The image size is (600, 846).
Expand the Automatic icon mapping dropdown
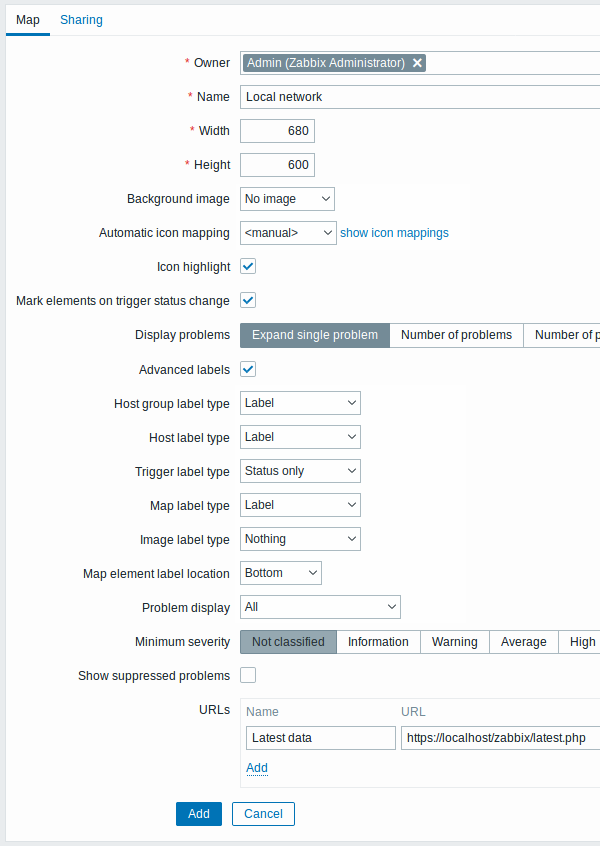point(288,233)
